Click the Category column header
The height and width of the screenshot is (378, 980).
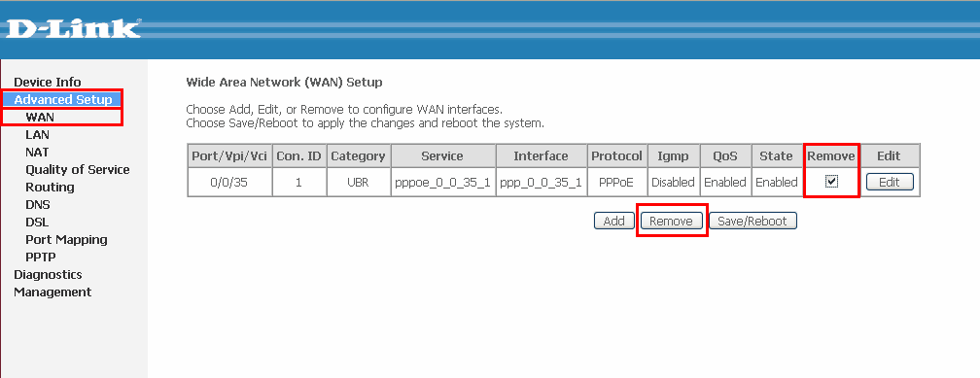point(358,156)
